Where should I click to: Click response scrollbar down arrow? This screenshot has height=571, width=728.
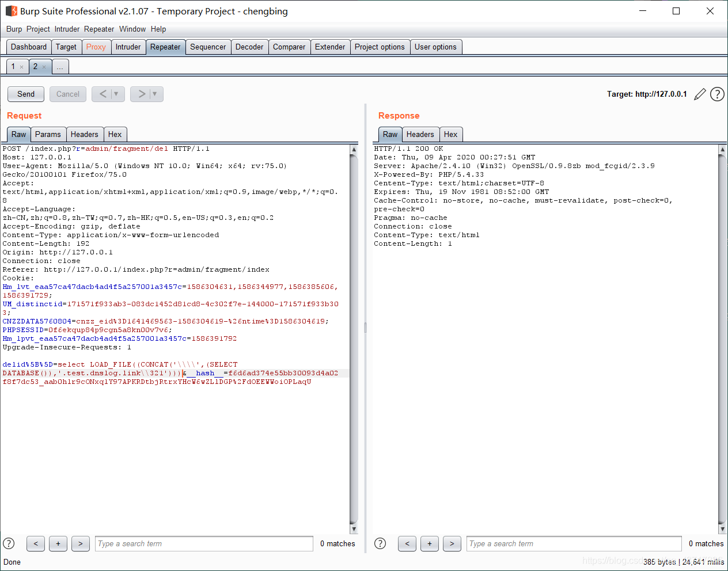pos(722,529)
